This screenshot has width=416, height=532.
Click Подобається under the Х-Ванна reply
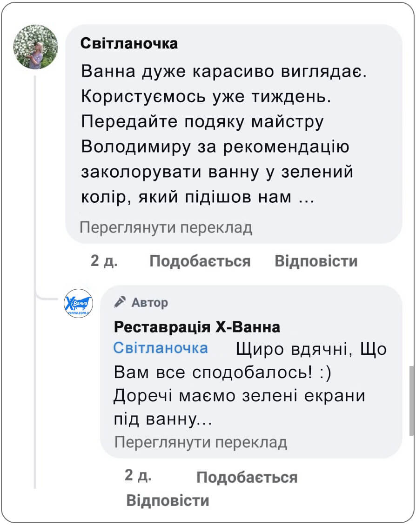248,477
